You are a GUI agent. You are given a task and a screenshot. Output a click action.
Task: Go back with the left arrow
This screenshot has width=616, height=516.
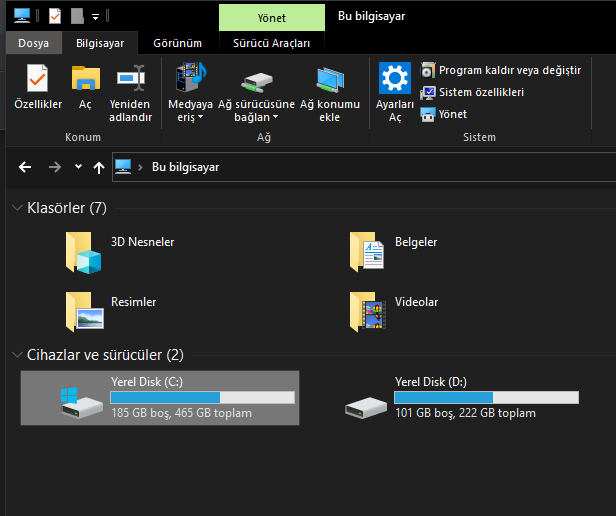click(x=25, y=167)
